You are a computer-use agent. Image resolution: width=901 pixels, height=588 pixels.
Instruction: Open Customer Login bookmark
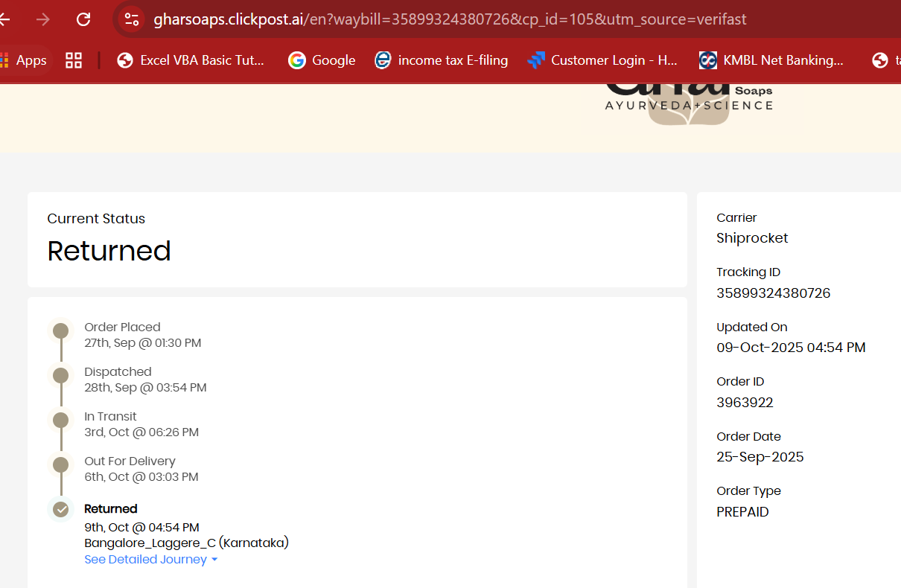602,60
